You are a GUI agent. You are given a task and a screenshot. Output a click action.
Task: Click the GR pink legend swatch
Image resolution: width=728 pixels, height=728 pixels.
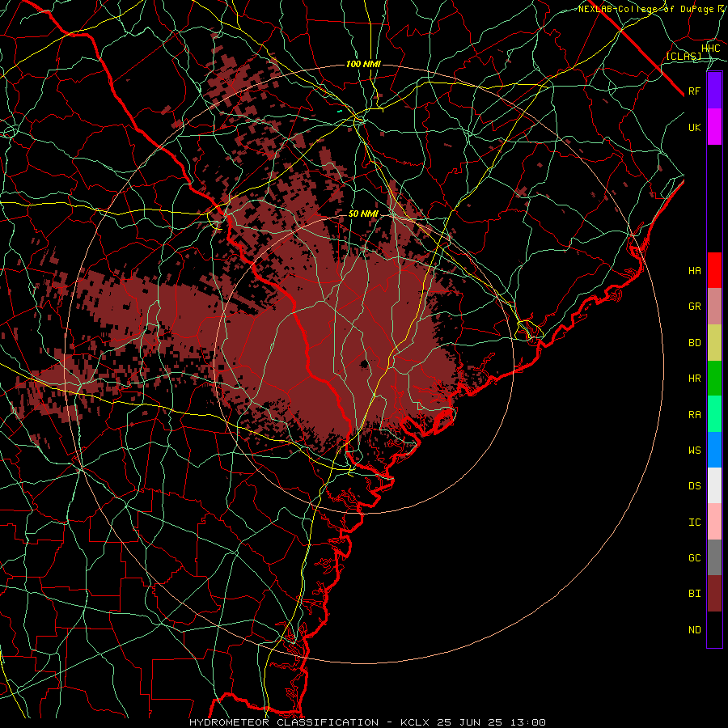point(714,306)
